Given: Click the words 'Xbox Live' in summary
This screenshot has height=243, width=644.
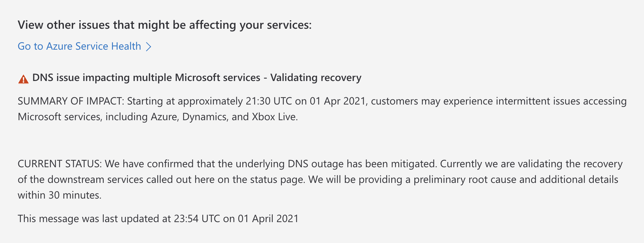Looking at the screenshot, I should coord(274,117).
